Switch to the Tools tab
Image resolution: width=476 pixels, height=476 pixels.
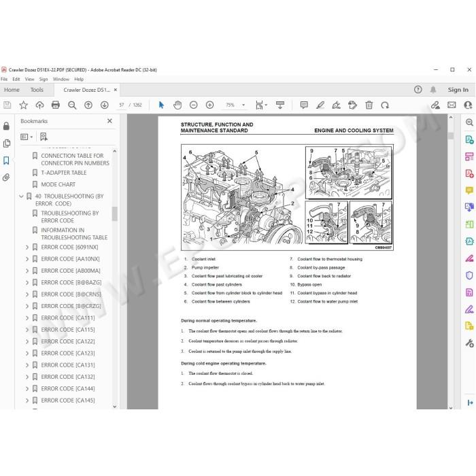(37, 90)
